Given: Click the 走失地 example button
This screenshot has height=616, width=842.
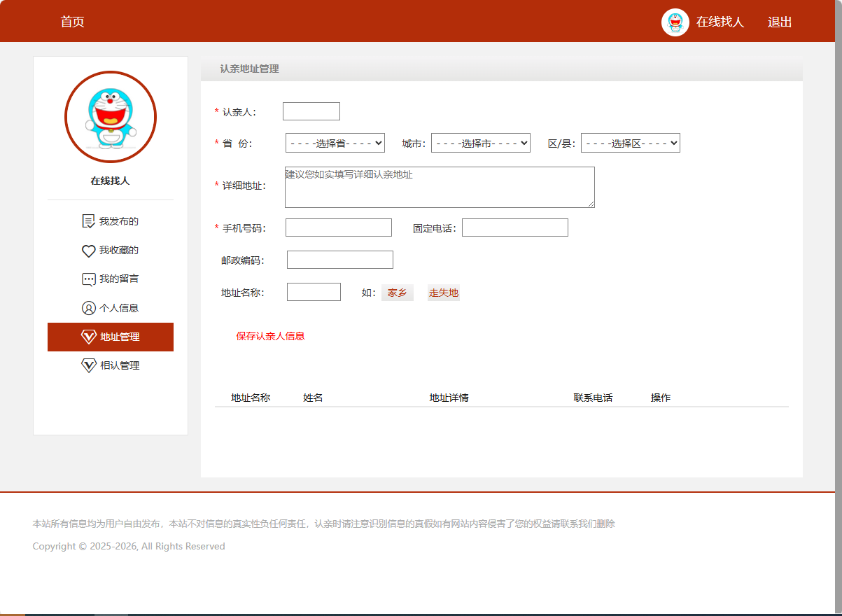Looking at the screenshot, I should (443, 292).
